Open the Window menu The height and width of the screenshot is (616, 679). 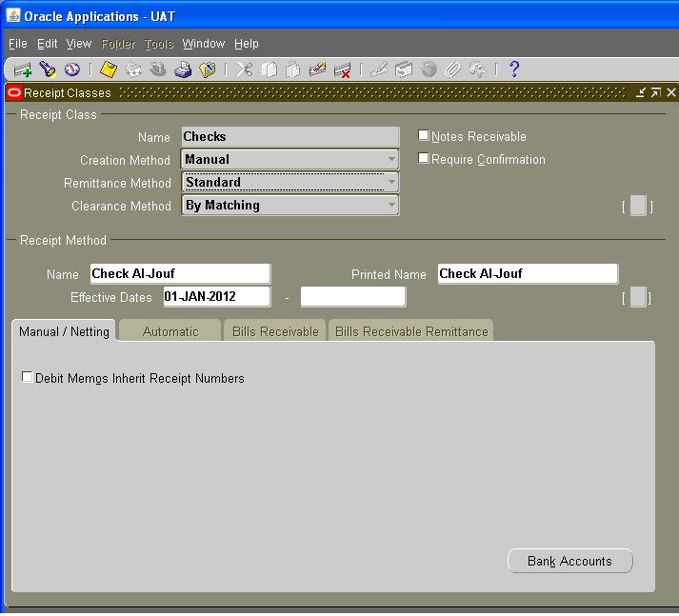tap(204, 44)
